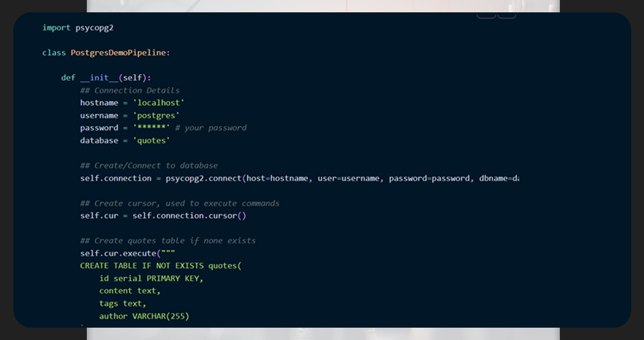Viewport: 644px width, 340px height.
Task: Click the '## Create quotes table' comment
Action: coord(168,241)
